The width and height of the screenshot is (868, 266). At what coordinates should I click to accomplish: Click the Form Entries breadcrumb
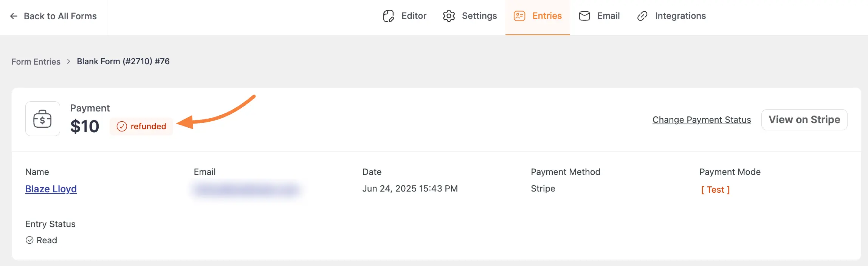36,61
